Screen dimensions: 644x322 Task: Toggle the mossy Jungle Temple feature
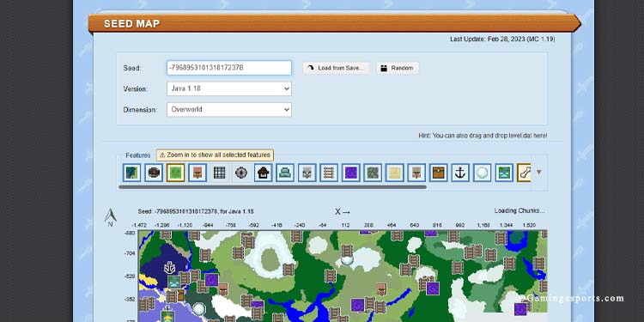(373, 173)
